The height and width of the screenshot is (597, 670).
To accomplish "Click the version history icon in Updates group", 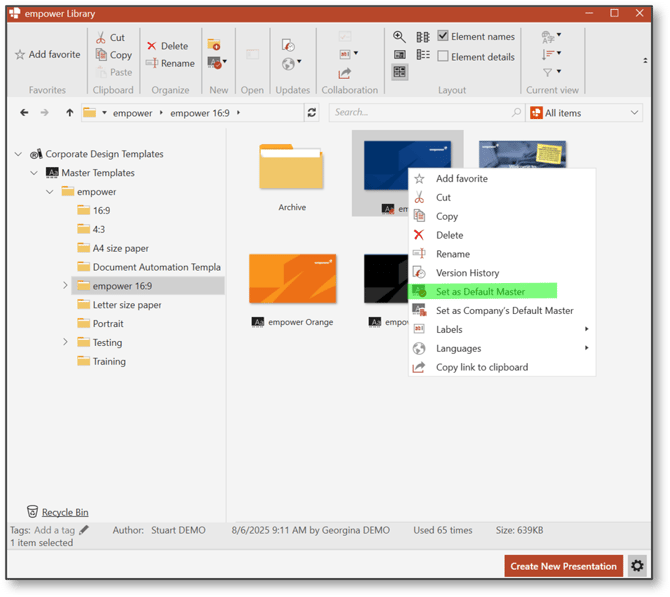I will (288, 44).
